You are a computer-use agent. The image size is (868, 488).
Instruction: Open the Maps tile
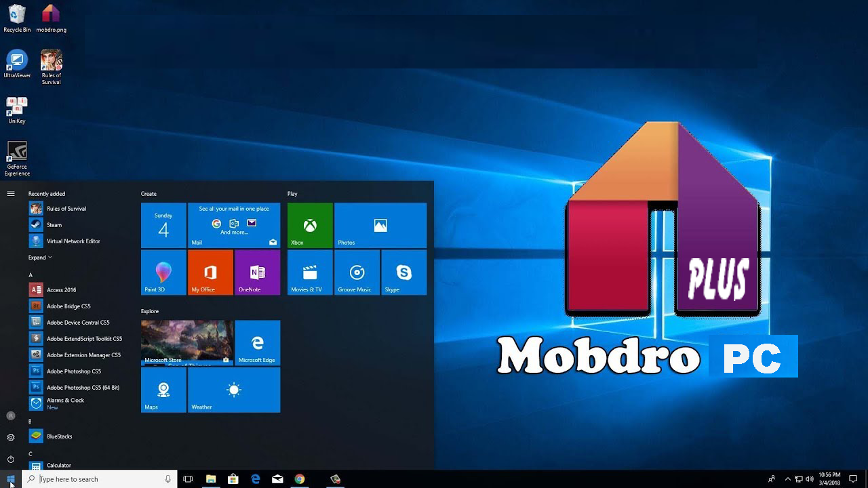coord(163,390)
